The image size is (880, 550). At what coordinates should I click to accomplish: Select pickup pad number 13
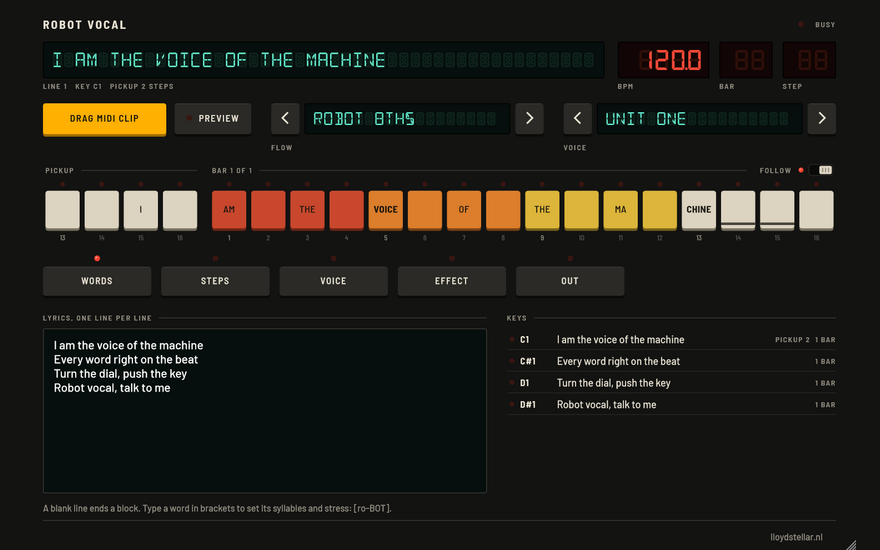(x=62, y=210)
